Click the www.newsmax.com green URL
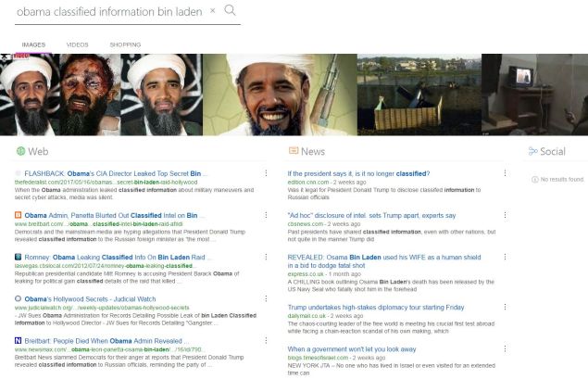 pos(108,349)
